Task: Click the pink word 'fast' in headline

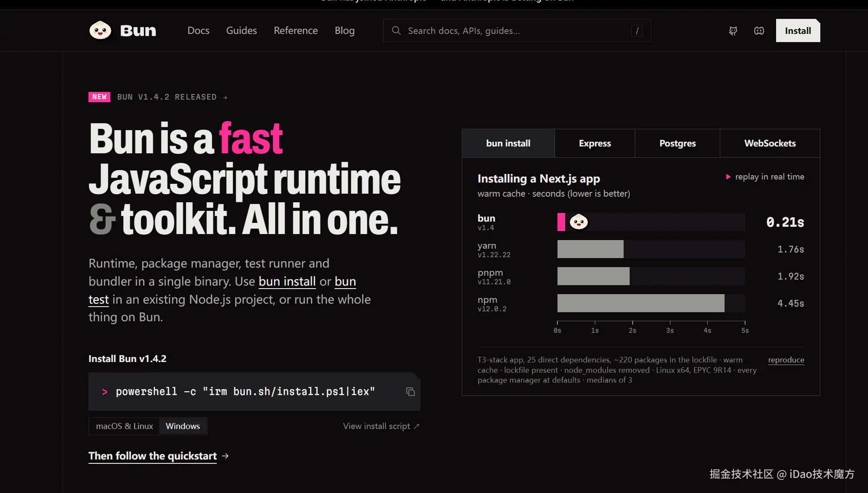Action: 251,138
